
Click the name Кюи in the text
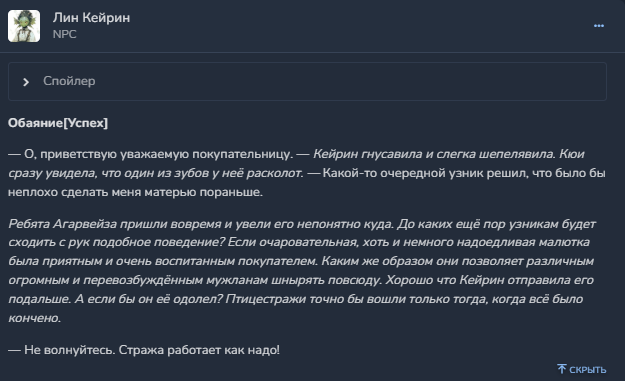tap(572, 154)
